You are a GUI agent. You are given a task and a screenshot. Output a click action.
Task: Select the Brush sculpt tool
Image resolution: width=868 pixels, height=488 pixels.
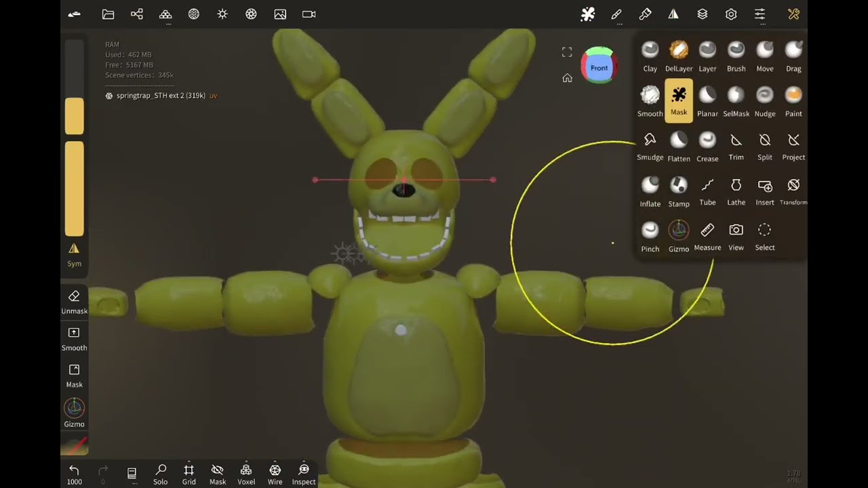736,57
